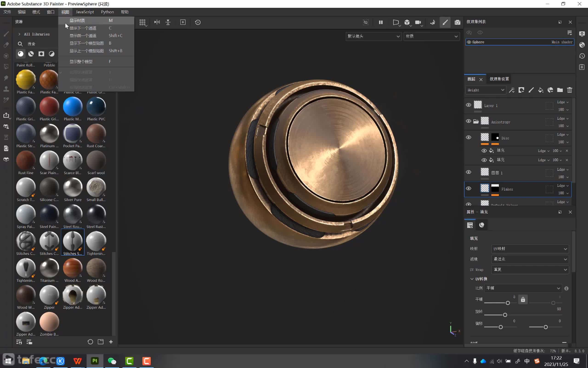Screen dimensions: 588x368
Task: Toggle visibility of 图层 1 layer
Action: [469, 172]
